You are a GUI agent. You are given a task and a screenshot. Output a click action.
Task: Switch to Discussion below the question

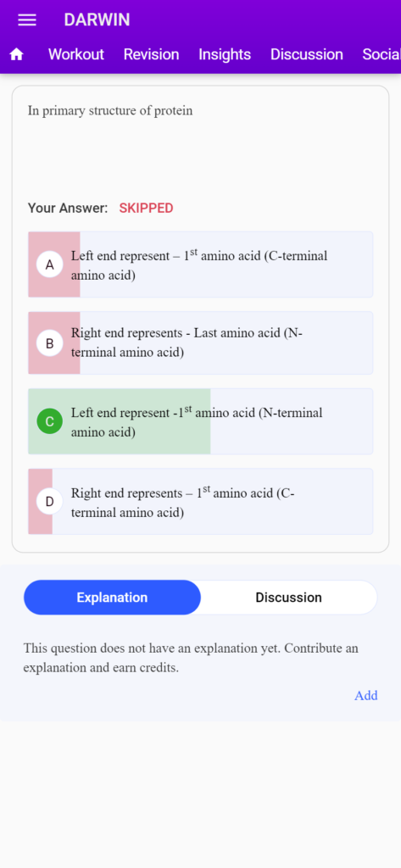click(x=288, y=598)
